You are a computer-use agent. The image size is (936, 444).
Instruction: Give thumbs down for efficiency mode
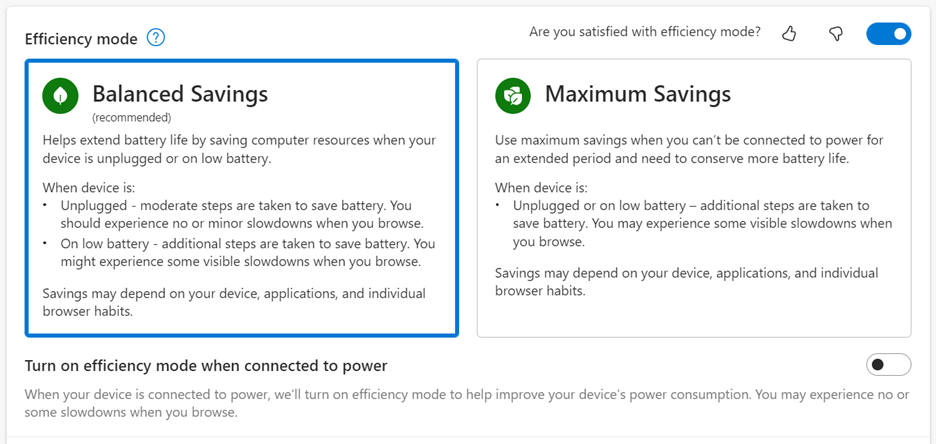pyautogui.click(x=836, y=34)
